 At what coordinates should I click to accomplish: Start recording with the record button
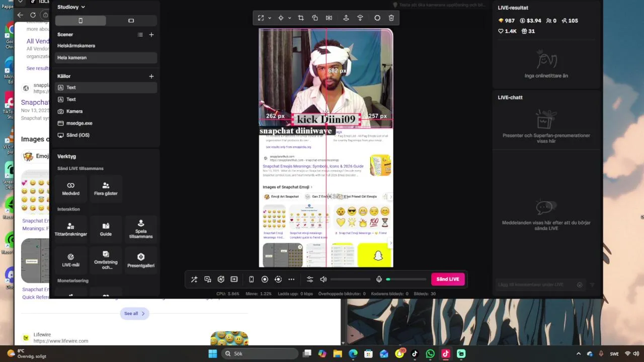click(265, 280)
